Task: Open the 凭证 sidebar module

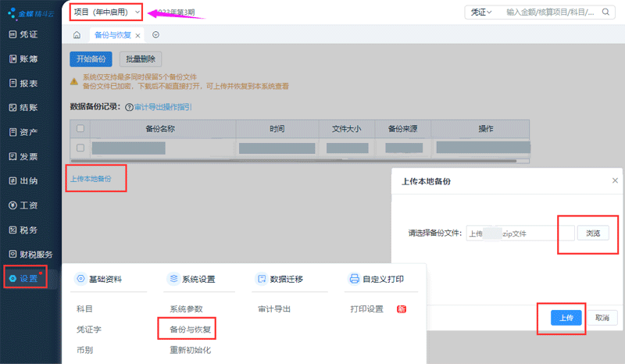Action: click(23, 34)
